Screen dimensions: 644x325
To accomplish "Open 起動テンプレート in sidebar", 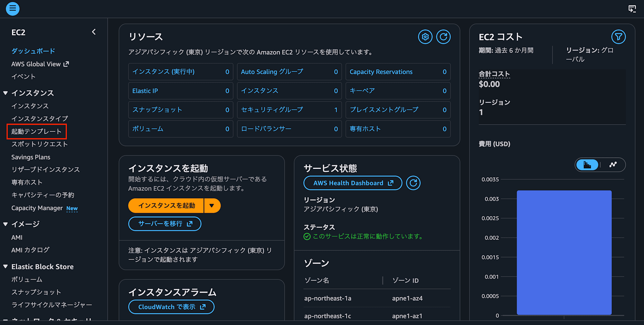I will (36, 132).
